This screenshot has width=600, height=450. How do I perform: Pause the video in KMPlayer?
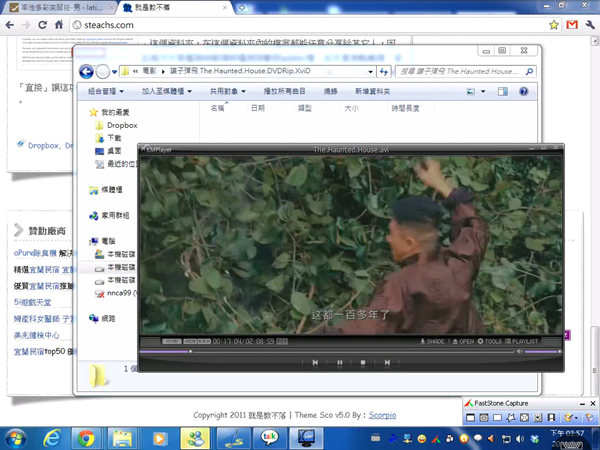[x=339, y=362]
